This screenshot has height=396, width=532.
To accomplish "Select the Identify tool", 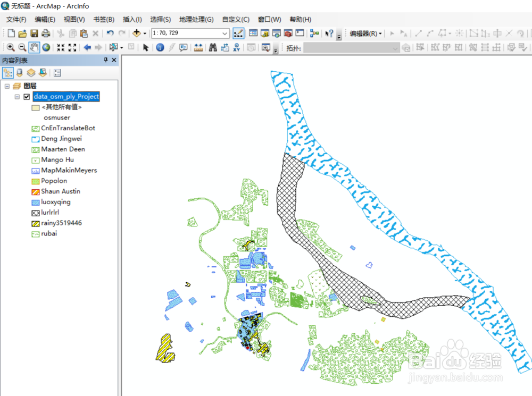I will pyautogui.click(x=161, y=47).
